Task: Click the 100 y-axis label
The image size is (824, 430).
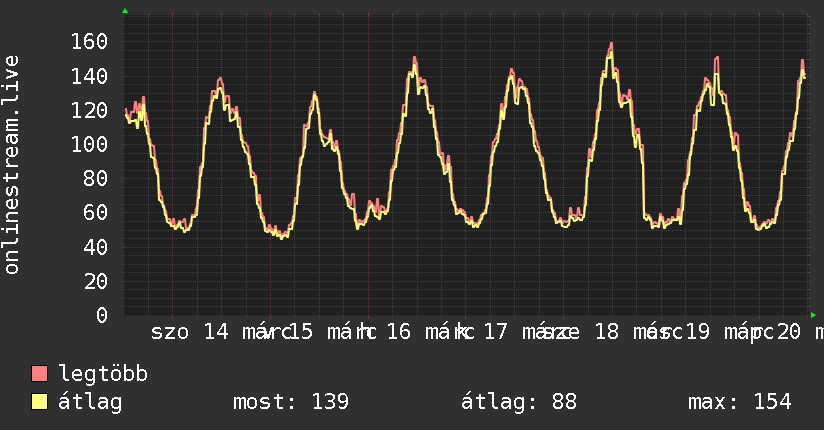Action: [x=89, y=145]
